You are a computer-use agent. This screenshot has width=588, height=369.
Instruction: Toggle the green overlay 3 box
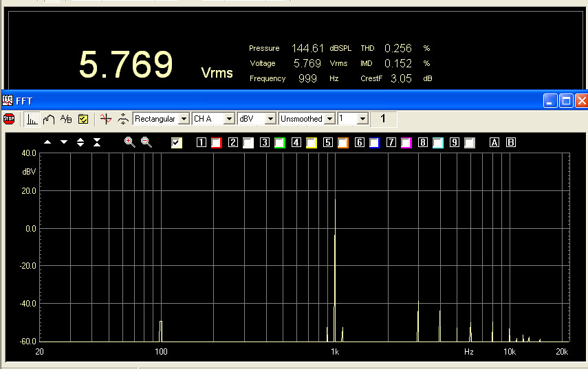(x=279, y=143)
